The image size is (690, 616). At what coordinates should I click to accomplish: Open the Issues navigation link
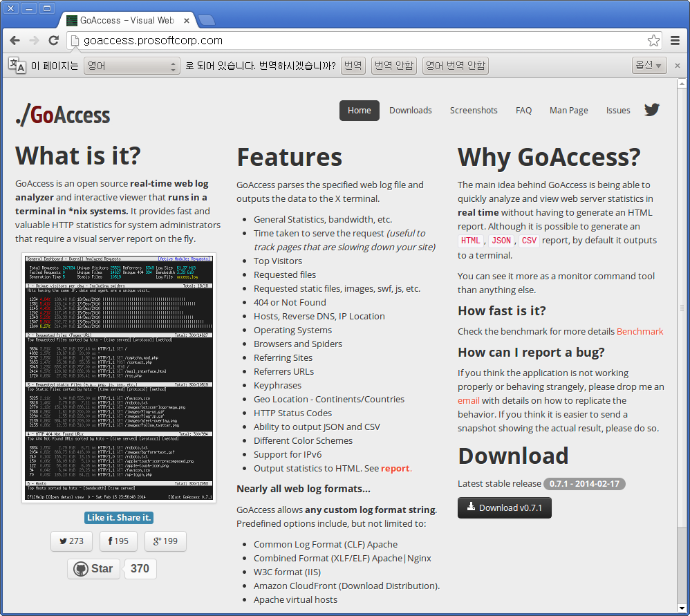point(618,111)
